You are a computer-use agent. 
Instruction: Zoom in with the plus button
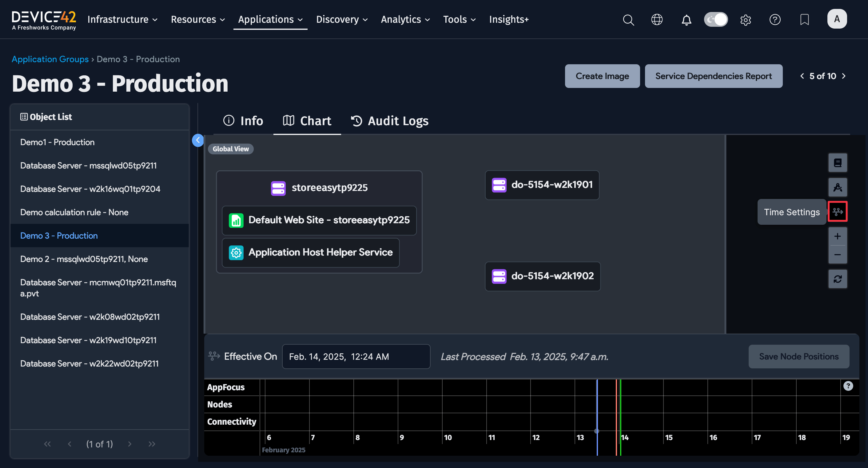point(837,236)
